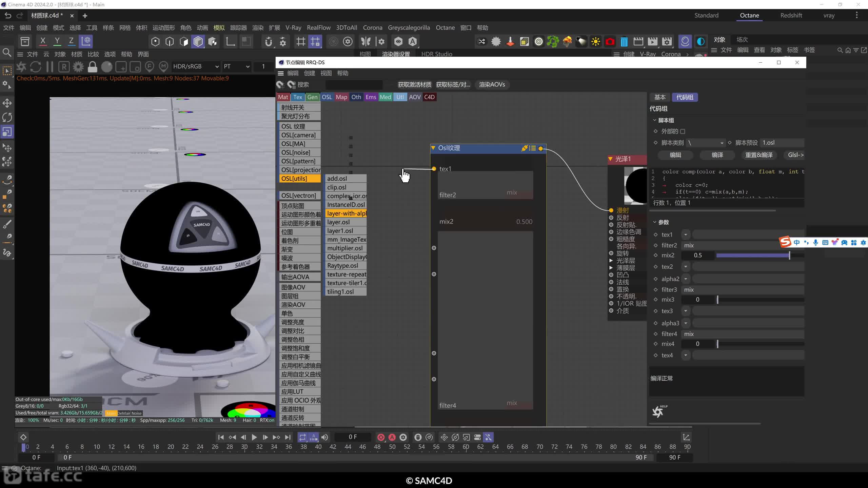
Task: Open the alpha2 parameter dropdown arrow
Action: click(x=686, y=279)
